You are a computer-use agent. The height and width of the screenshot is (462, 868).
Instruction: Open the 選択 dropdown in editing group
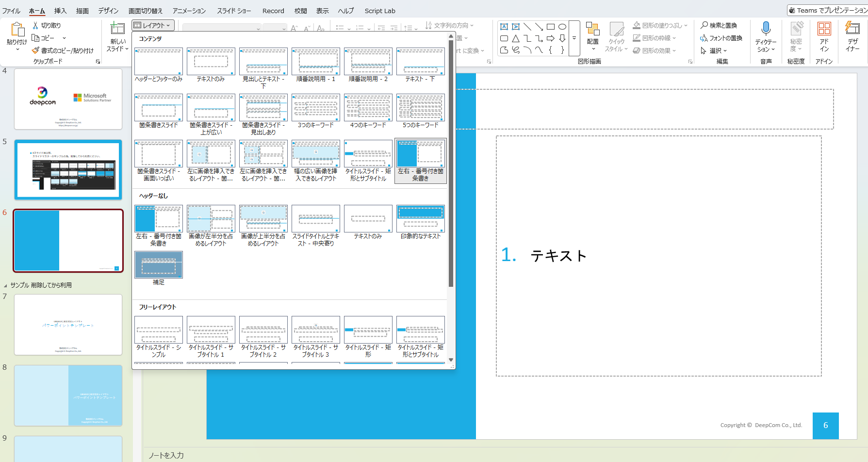tap(714, 50)
